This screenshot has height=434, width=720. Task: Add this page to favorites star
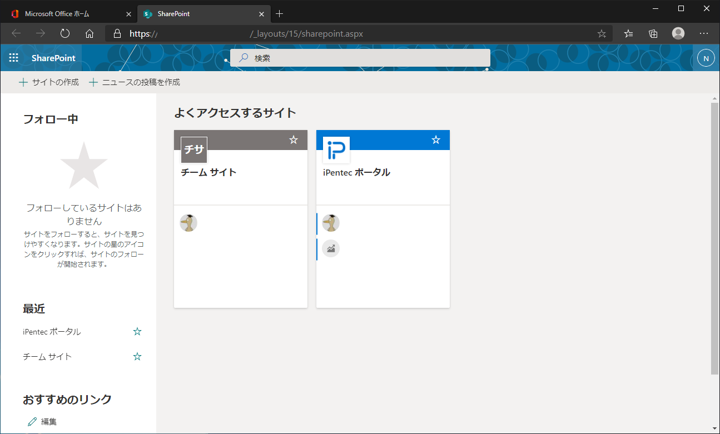pyautogui.click(x=602, y=34)
